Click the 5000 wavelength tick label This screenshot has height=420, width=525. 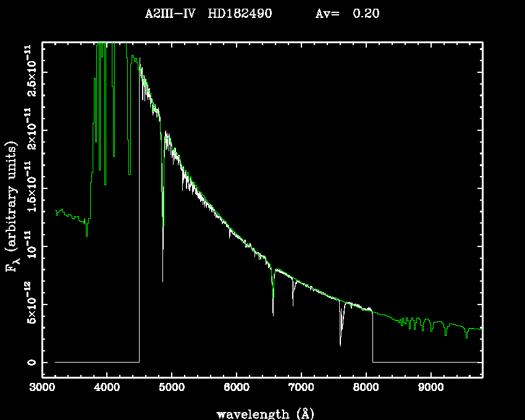[x=172, y=389]
